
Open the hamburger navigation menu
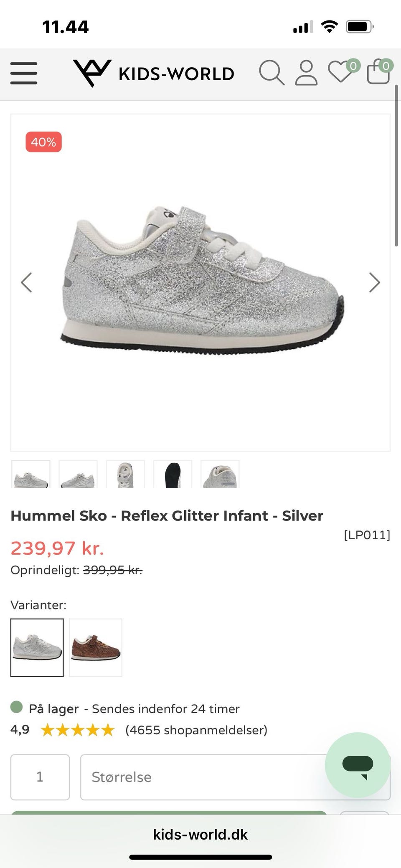click(24, 73)
